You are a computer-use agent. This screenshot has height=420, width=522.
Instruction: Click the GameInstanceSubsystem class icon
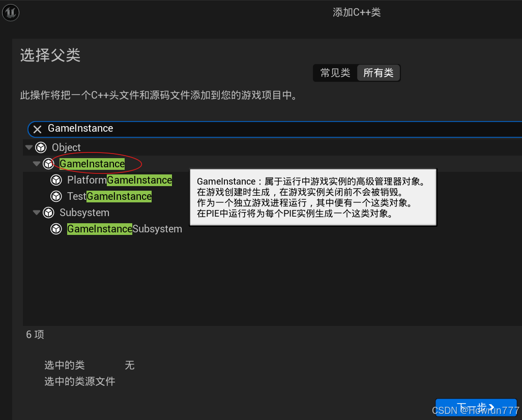click(56, 229)
